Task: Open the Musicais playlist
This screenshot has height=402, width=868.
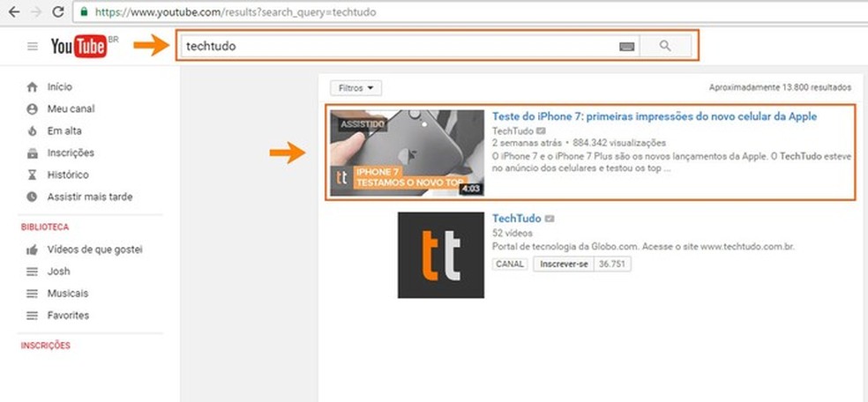Action: click(68, 294)
